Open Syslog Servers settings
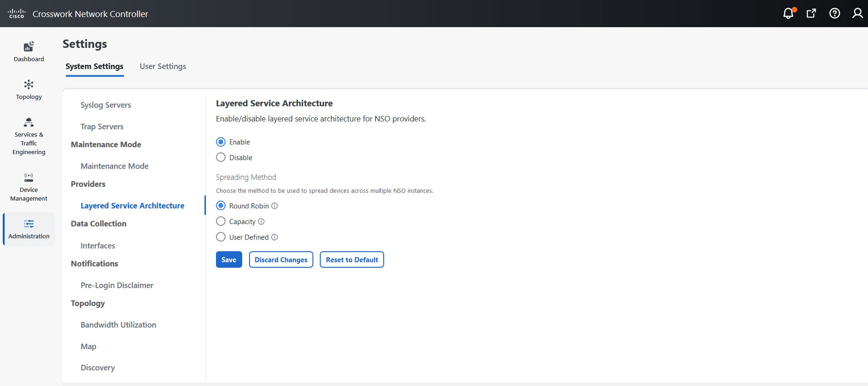The width and height of the screenshot is (868, 386). 106,105
